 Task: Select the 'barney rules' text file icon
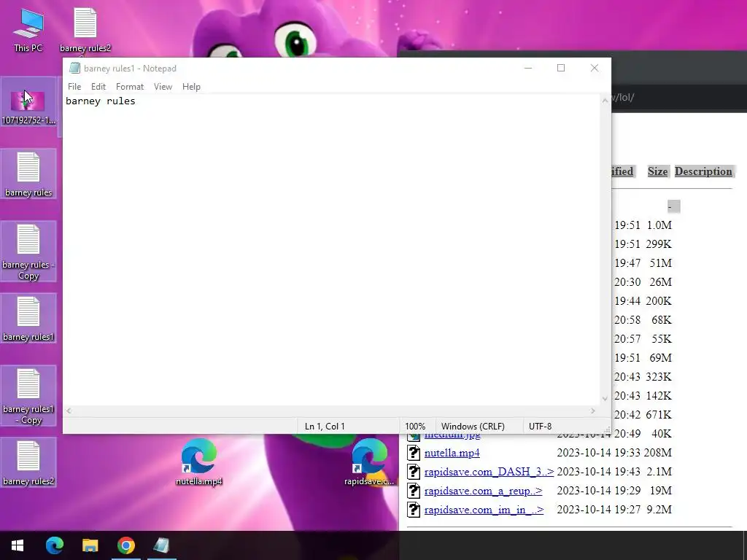click(x=28, y=174)
